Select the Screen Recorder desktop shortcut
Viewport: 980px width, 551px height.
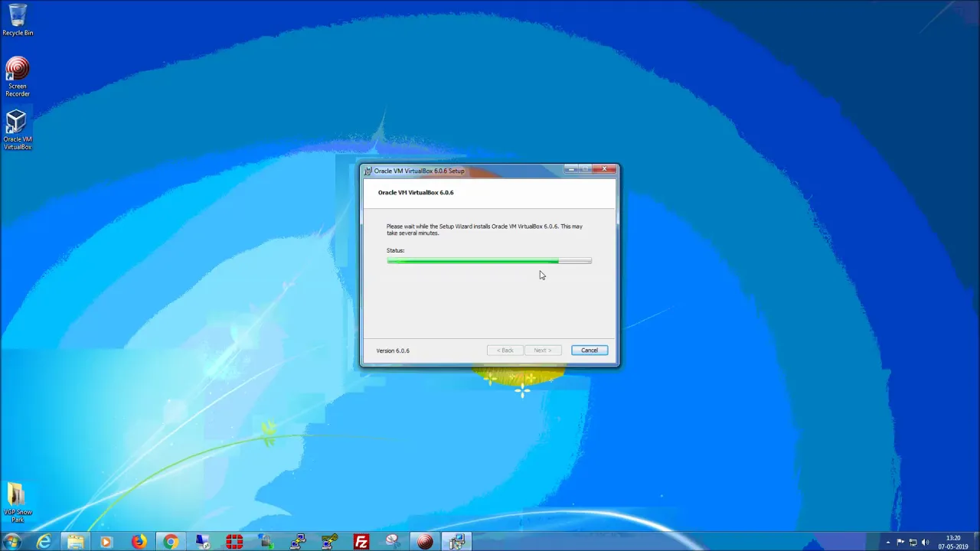(x=17, y=77)
